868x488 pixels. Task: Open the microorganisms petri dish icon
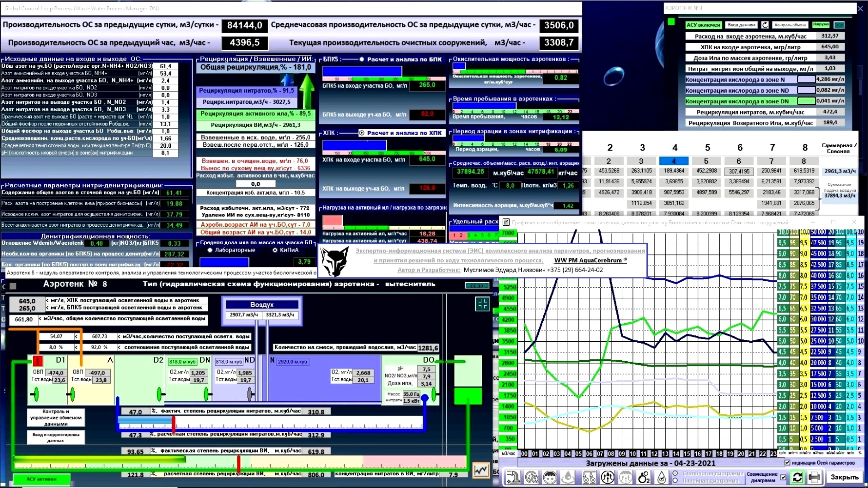click(532, 477)
